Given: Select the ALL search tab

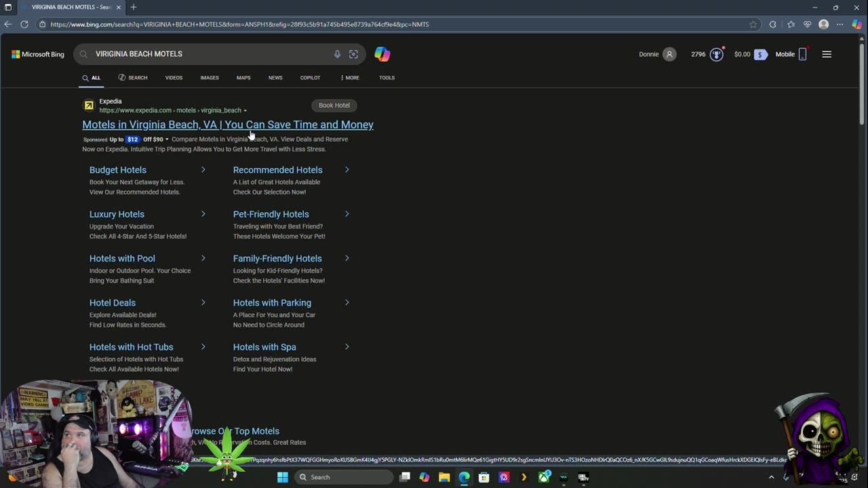Looking at the screenshot, I should [x=91, y=78].
